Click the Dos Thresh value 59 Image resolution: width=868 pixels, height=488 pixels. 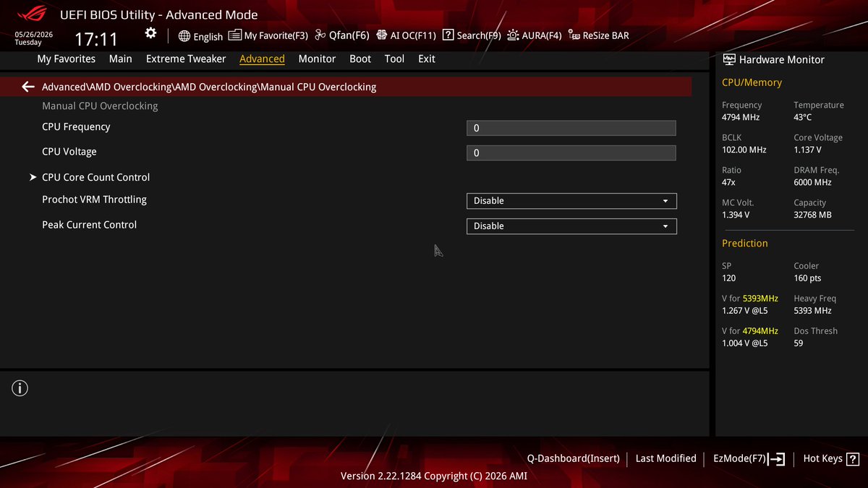tap(798, 343)
